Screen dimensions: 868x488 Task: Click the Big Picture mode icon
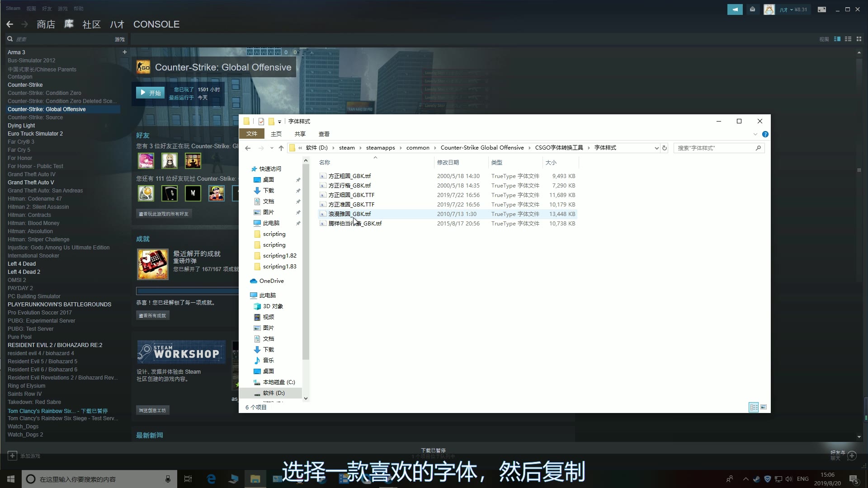coord(822,9)
